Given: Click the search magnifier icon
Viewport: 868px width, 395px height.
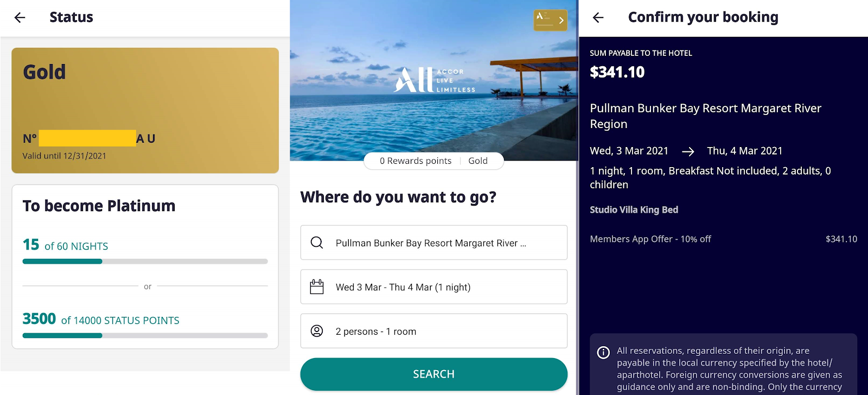Looking at the screenshot, I should (317, 243).
